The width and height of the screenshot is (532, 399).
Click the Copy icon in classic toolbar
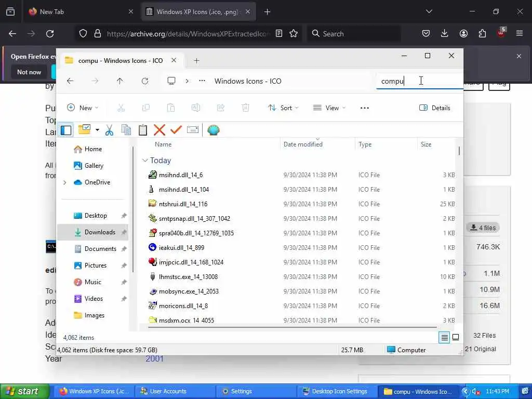point(126,130)
